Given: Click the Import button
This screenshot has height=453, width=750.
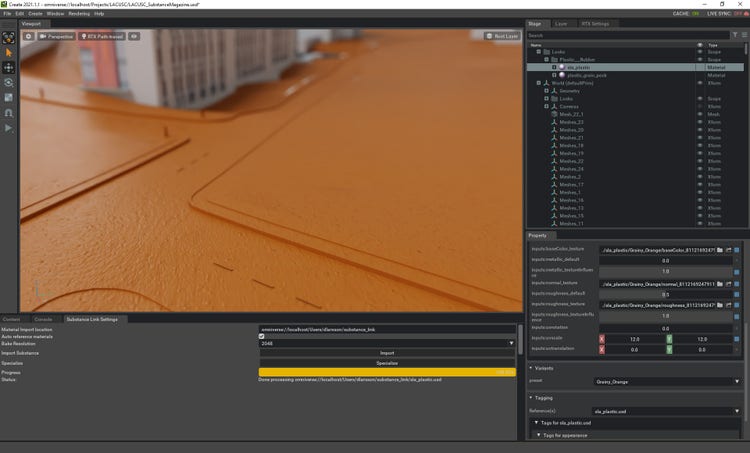Looking at the screenshot, I should tap(387, 353).
